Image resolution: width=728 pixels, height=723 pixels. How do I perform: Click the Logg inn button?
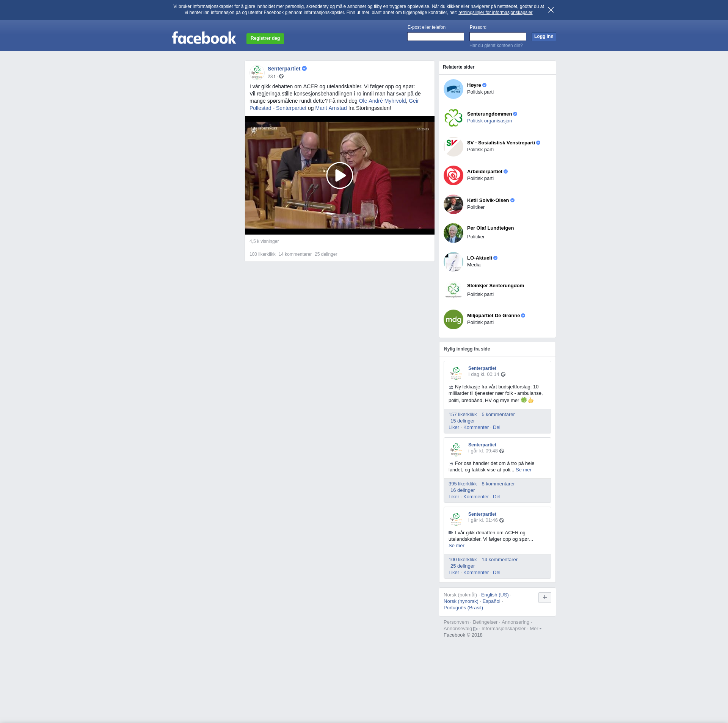click(544, 36)
